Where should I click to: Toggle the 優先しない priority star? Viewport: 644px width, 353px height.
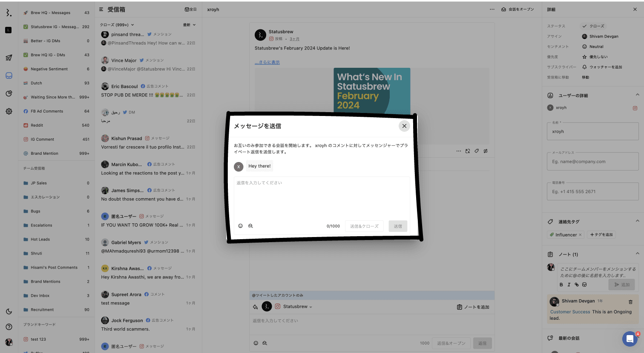coord(584,57)
